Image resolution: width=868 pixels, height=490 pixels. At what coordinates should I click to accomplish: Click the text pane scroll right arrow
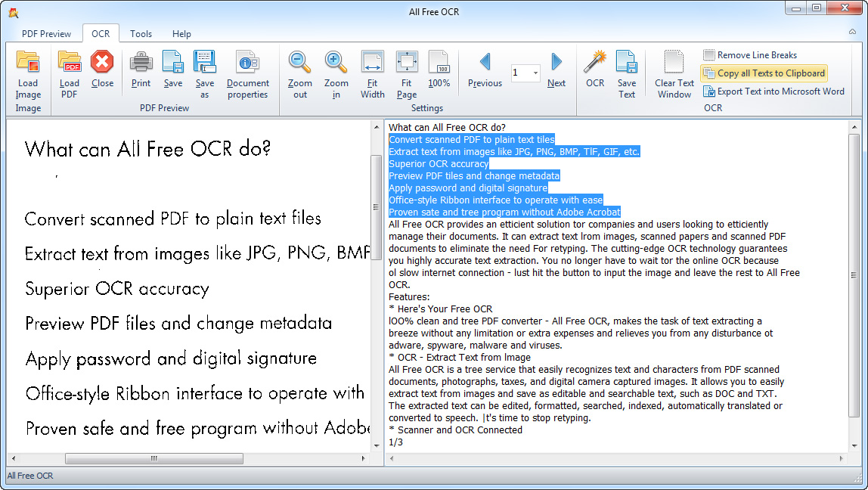point(842,458)
